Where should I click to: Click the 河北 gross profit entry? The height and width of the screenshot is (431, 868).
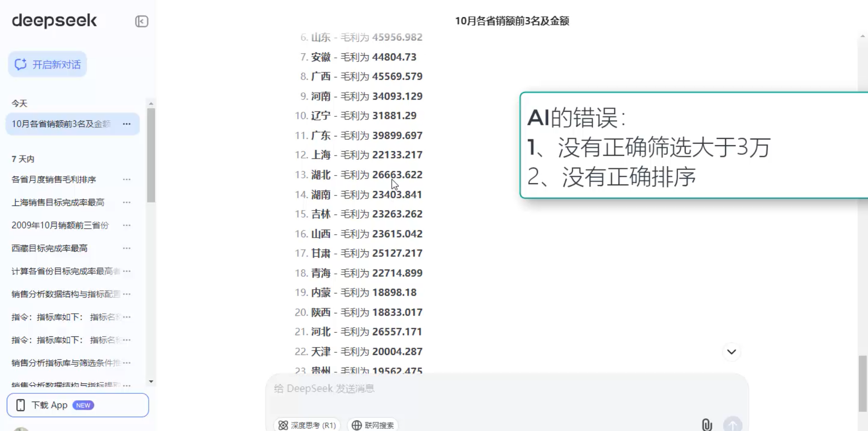coord(359,332)
